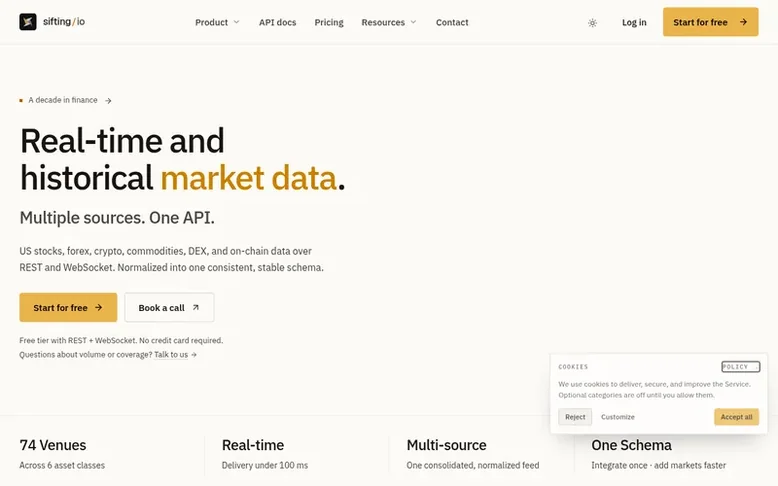
Task: Select the 'Multi-source' stat heading
Action: click(x=447, y=445)
